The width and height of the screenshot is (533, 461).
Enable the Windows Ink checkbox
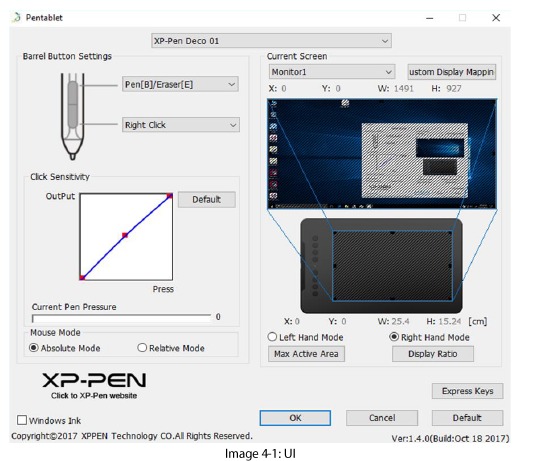(x=22, y=420)
